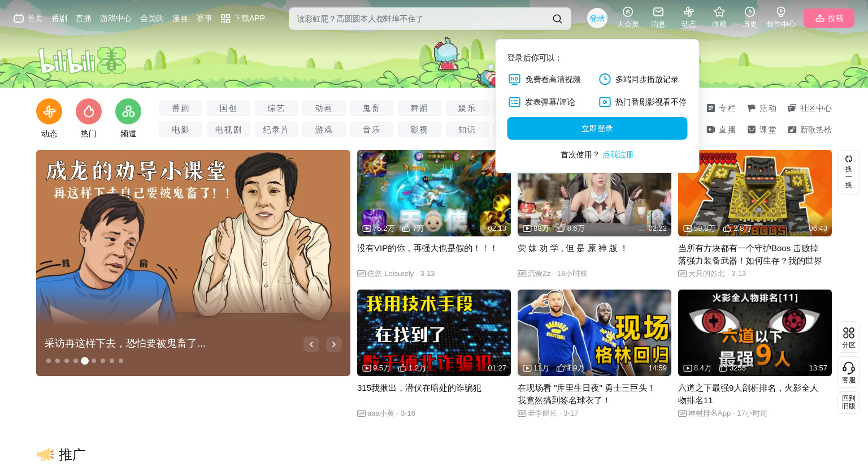Jump to the first carousel dot
The width and height of the screenshot is (868, 466).
click(x=49, y=361)
